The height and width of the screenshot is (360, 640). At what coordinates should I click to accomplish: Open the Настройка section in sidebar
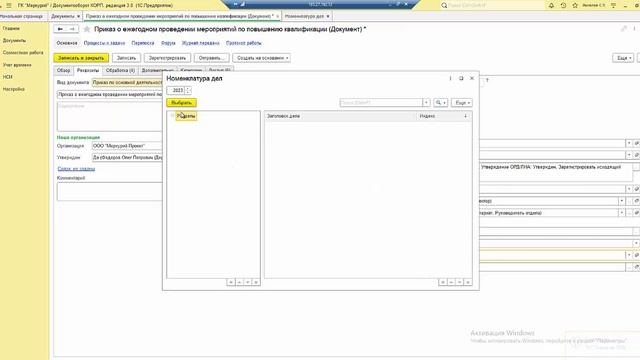[x=14, y=89]
